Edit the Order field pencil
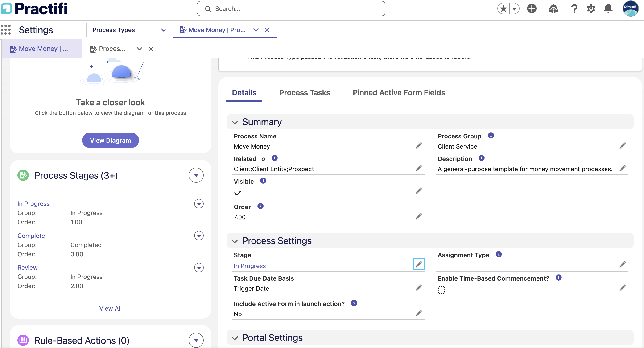Image resolution: width=644 pixels, height=348 pixels. coord(419,216)
